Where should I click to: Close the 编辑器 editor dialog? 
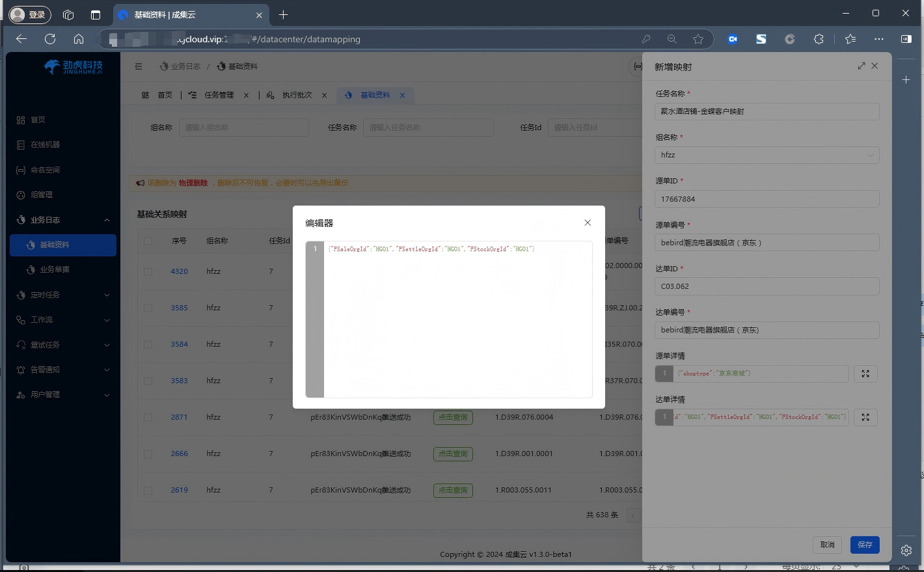(x=588, y=223)
